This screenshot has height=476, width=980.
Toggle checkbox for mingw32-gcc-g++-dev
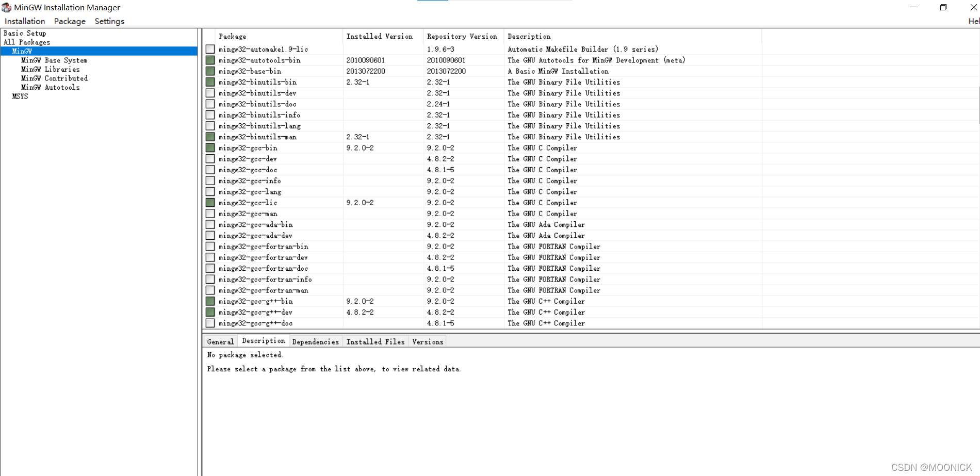tap(210, 312)
